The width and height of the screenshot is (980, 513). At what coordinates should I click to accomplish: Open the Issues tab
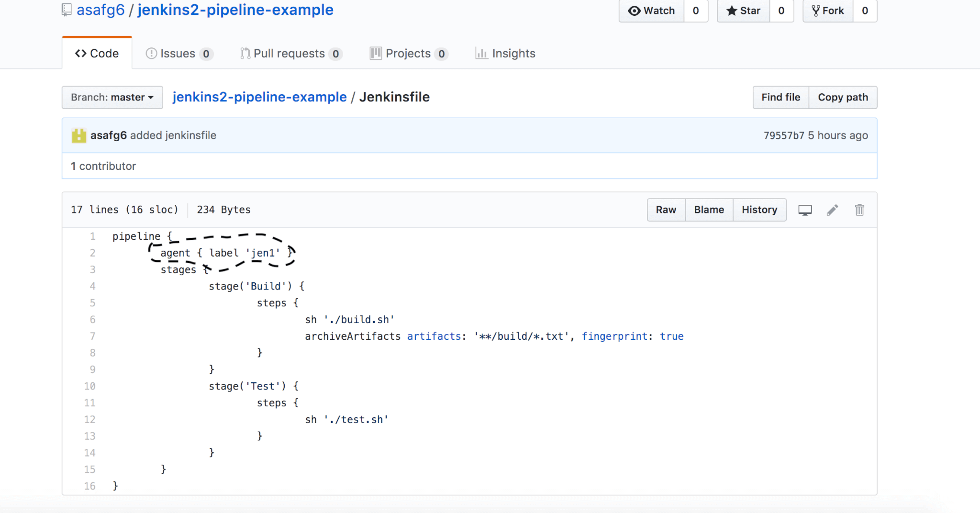point(179,54)
